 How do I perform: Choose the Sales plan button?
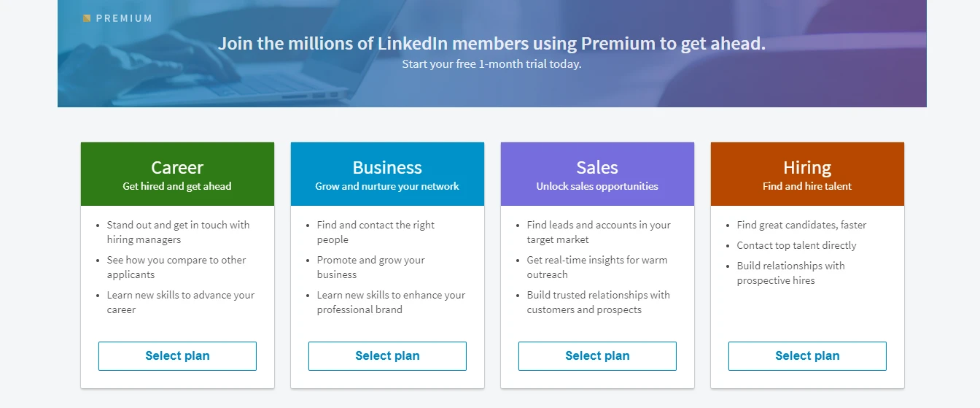[597, 356]
